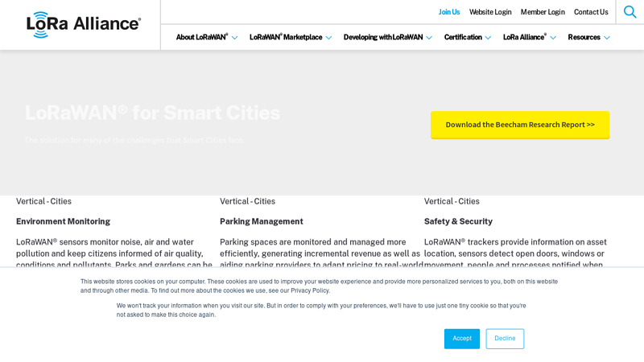Image resolution: width=644 pixels, height=362 pixels.
Task: Select Safety & Security heading
Action: pyautogui.click(x=458, y=222)
